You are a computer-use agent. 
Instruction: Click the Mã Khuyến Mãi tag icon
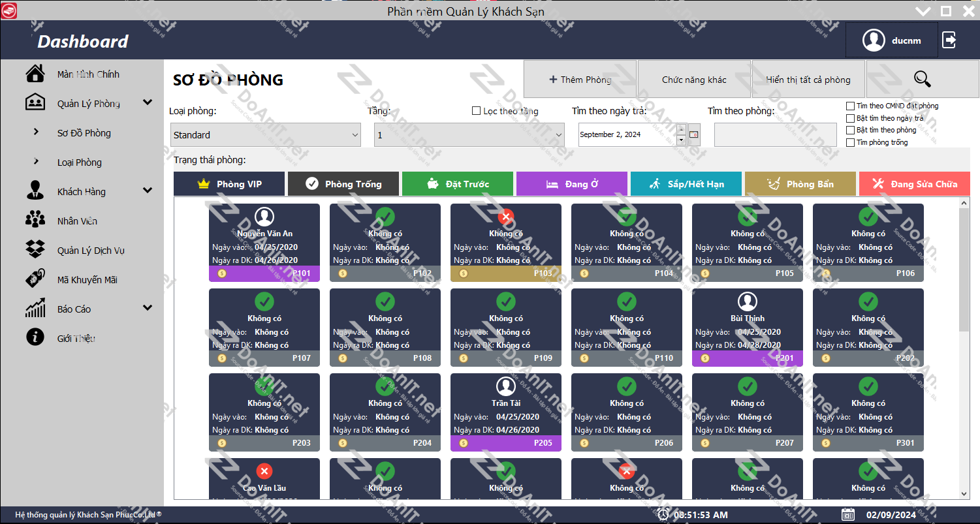35,279
